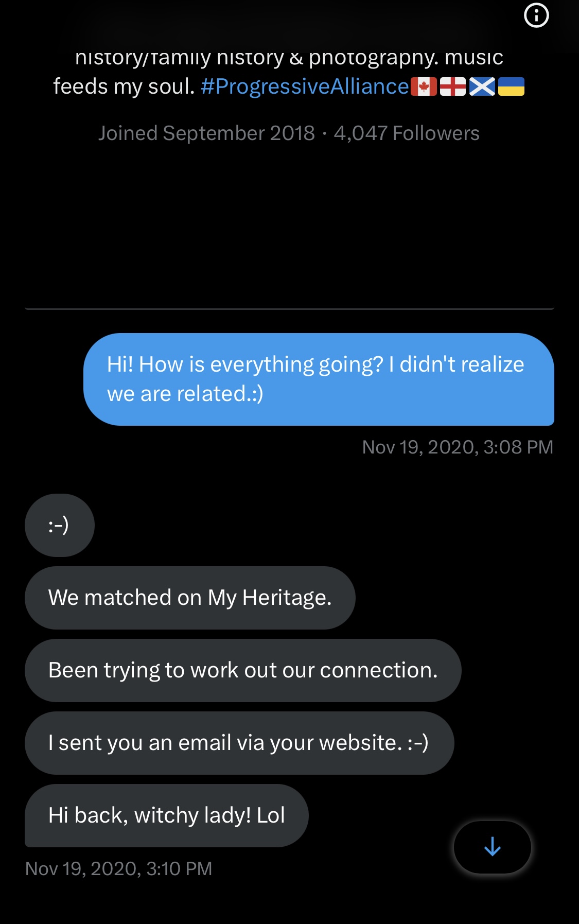Click the Scotland flag emoji in bio
Viewport: 579px width, 924px height.
(482, 87)
